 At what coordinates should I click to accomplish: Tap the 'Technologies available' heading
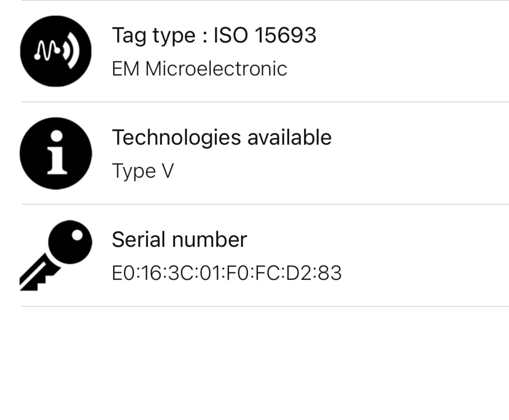[x=222, y=137]
